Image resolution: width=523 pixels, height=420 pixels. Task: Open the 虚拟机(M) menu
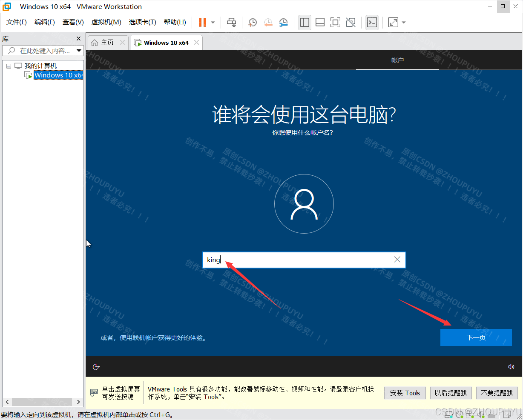(106, 22)
